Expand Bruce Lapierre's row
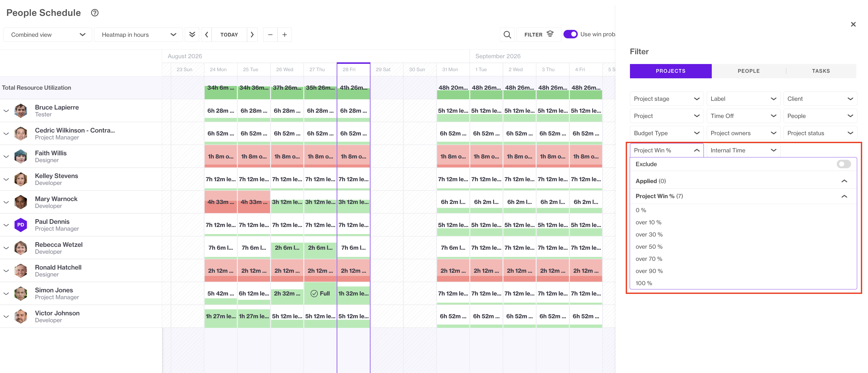This screenshot has height=373, width=868. coord(6,111)
